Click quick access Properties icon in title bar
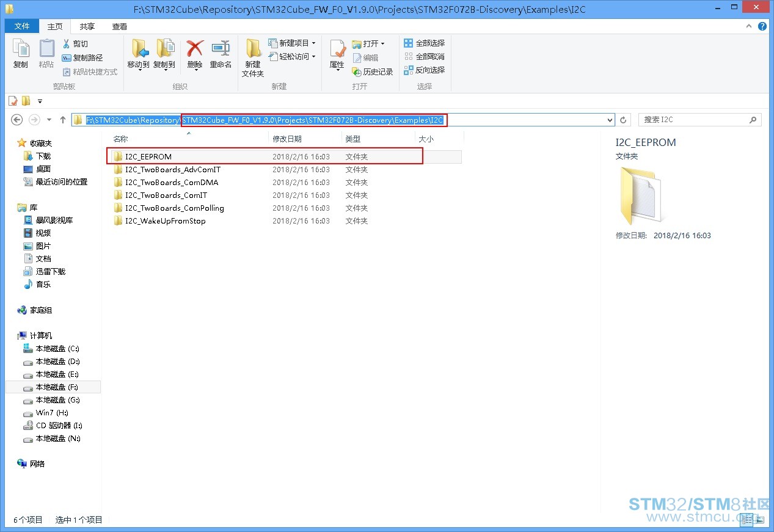The image size is (774, 532). tap(13, 101)
